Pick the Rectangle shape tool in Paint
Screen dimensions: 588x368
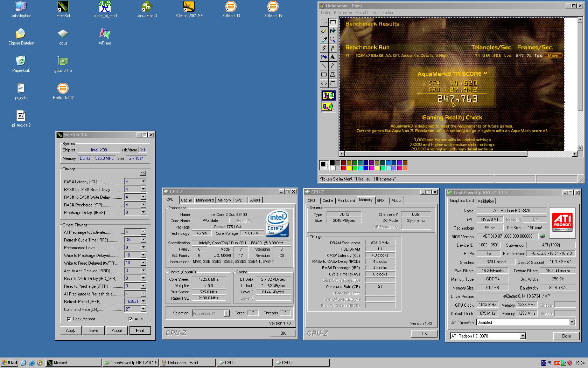[x=324, y=75]
